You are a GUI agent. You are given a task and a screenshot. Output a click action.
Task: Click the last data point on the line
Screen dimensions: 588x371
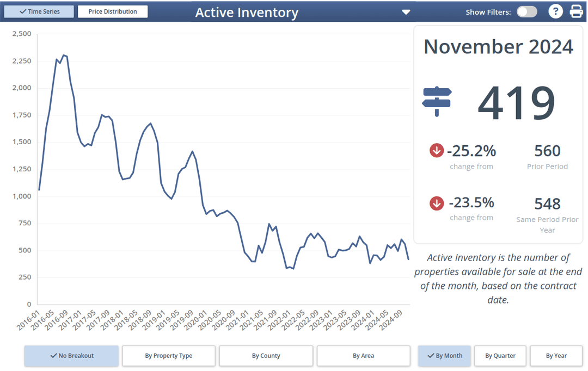[x=408, y=259]
